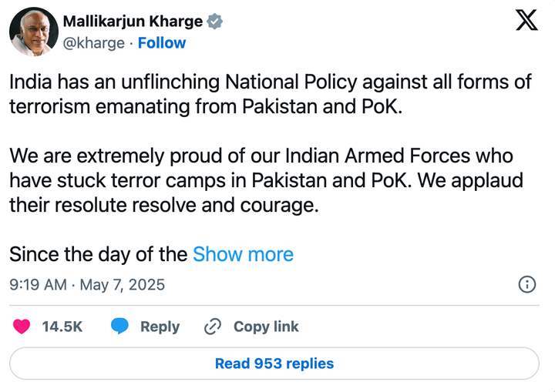Open the tweet info icon

click(527, 284)
